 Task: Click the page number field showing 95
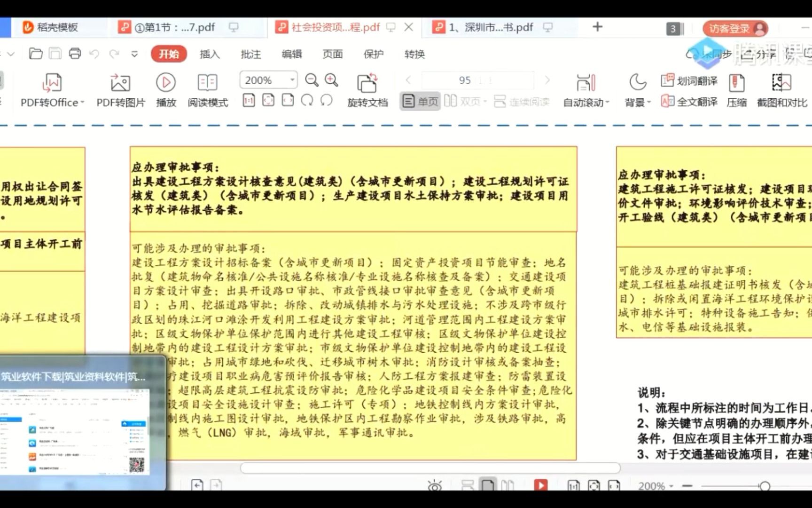[x=477, y=80]
